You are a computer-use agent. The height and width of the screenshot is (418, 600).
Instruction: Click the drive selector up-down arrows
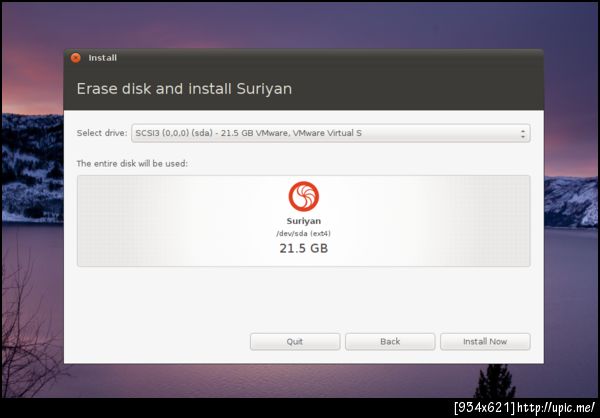coord(523,133)
